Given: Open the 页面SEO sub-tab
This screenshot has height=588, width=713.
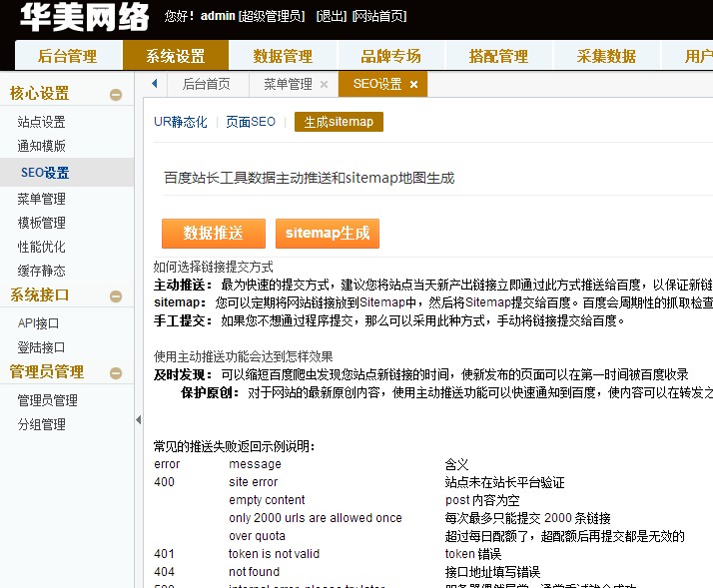Looking at the screenshot, I should click(251, 122).
